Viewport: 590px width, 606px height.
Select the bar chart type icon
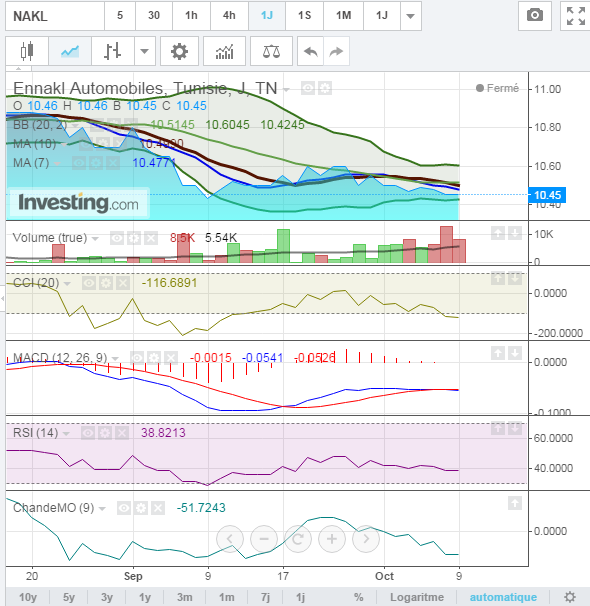[113, 51]
